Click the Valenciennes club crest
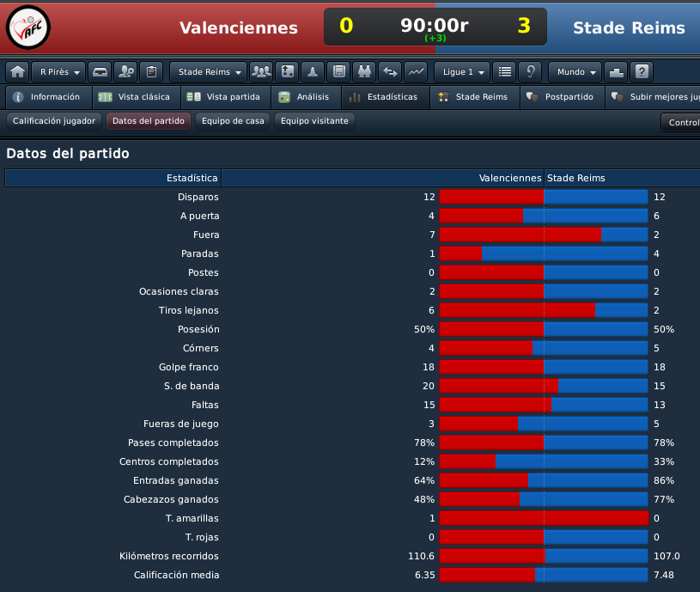The image size is (700, 592). point(28,27)
